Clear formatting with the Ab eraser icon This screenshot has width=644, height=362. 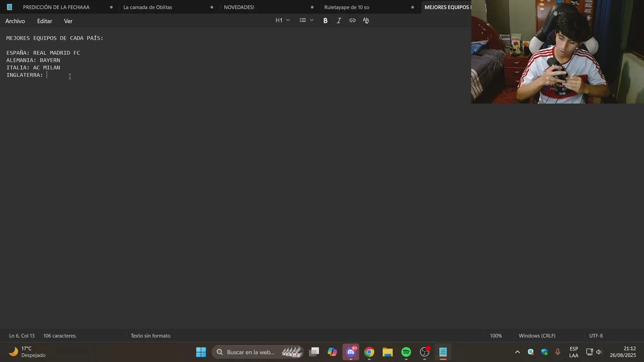click(366, 21)
